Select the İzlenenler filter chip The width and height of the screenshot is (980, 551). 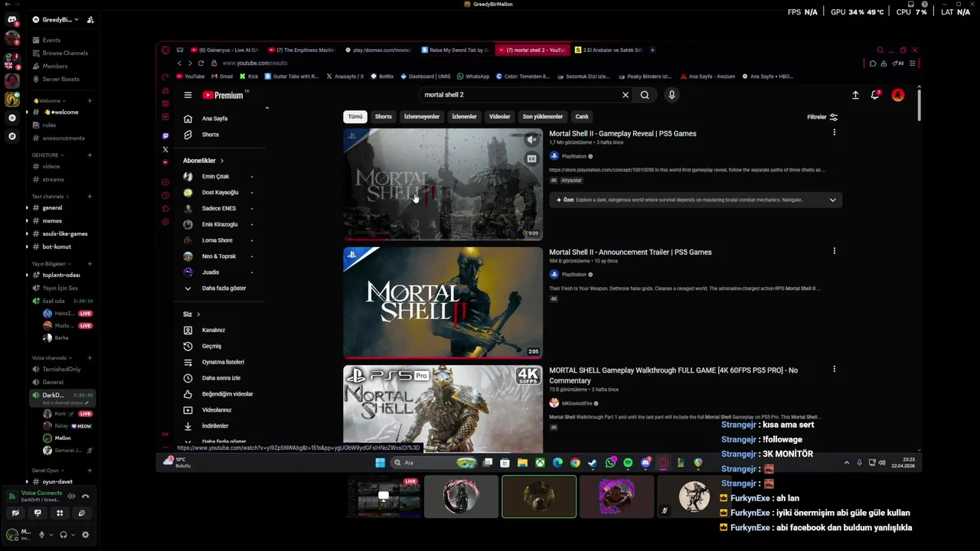tap(464, 117)
